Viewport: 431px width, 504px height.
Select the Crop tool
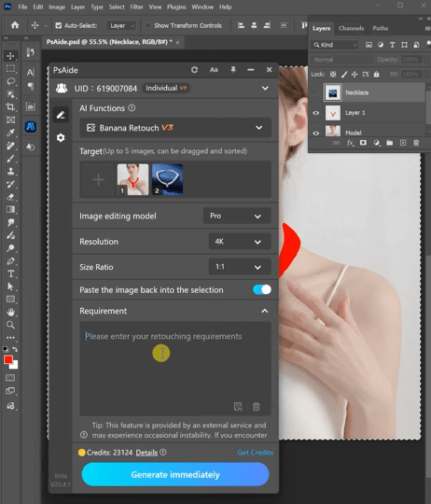pyautogui.click(x=10, y=107)
